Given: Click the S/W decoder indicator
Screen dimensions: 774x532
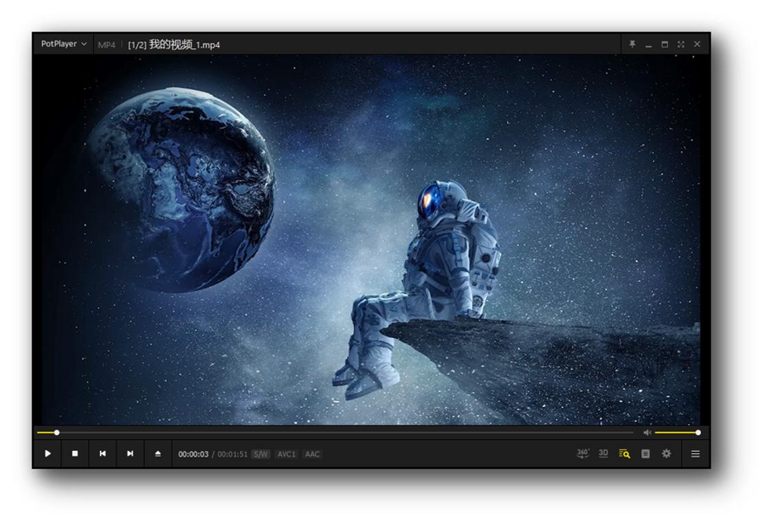Looking at the screenshot, I should point(261,454).
